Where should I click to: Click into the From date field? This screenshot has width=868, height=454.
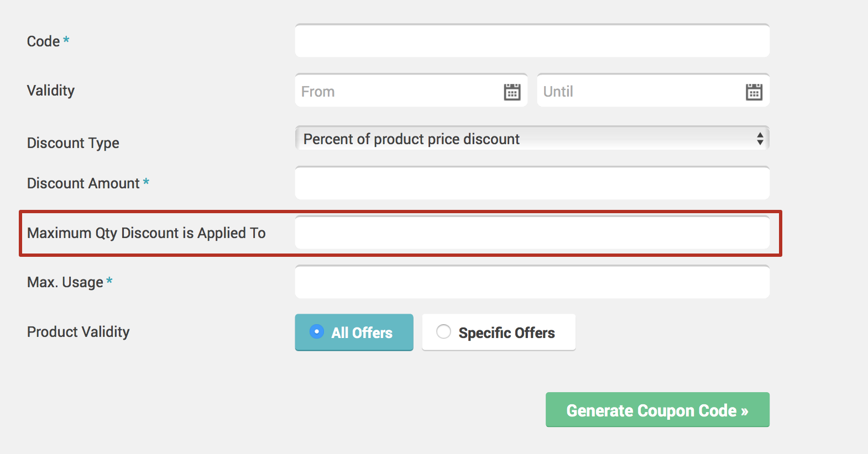411,90
